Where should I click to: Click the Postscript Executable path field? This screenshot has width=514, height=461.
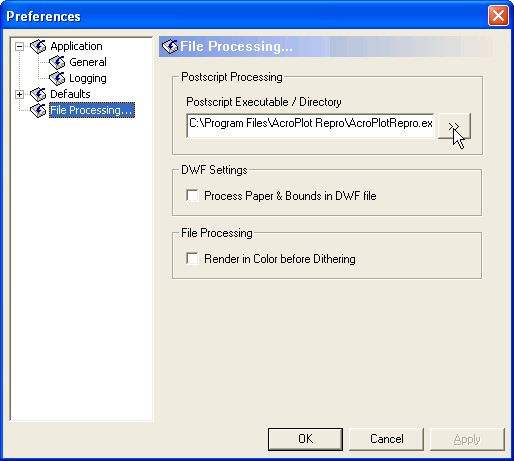(310, 125)
